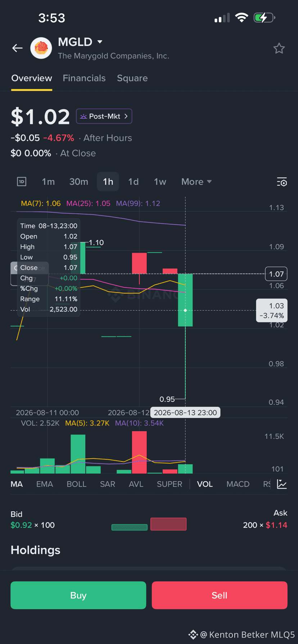Tap the ask price $1.14
Image resolution: width=298 pixels, height=644 pixels.
[276, 525]
